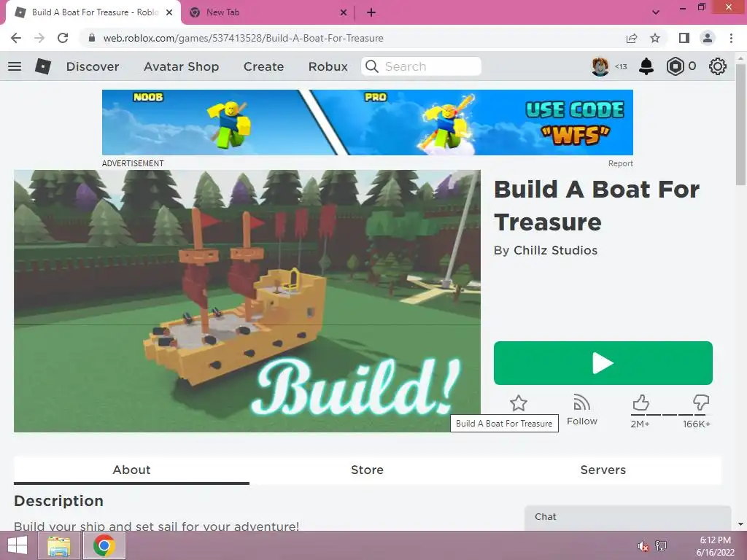The height and width of the screenshot is (560, 747).
Task: Go forward in Chrome history
Action: (x=39, y=38)
